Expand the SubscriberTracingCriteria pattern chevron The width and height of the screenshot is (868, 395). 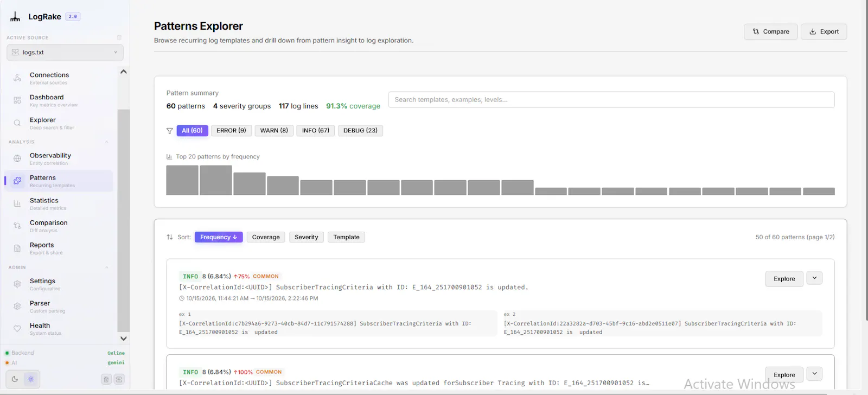pyautogui.click(x=814, y=278)
